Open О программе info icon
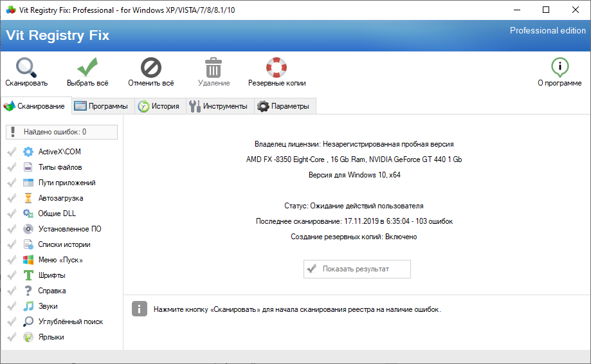 click(559, 68)
